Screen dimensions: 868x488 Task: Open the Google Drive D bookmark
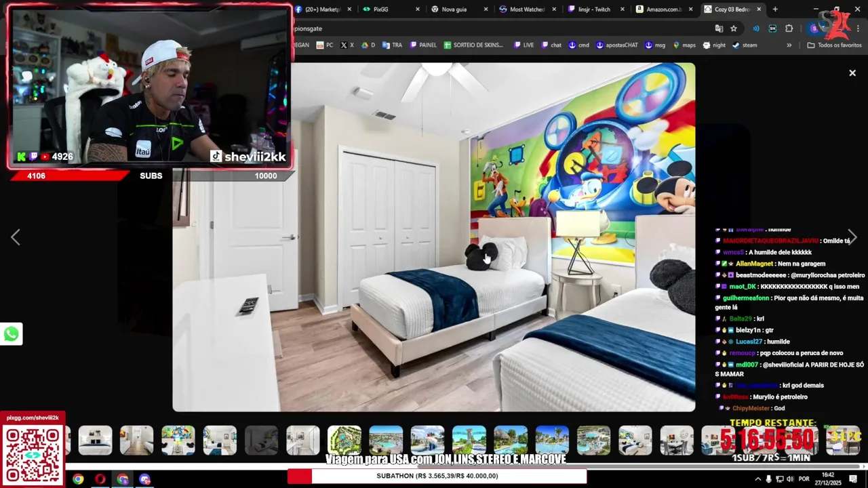(368, 45)
